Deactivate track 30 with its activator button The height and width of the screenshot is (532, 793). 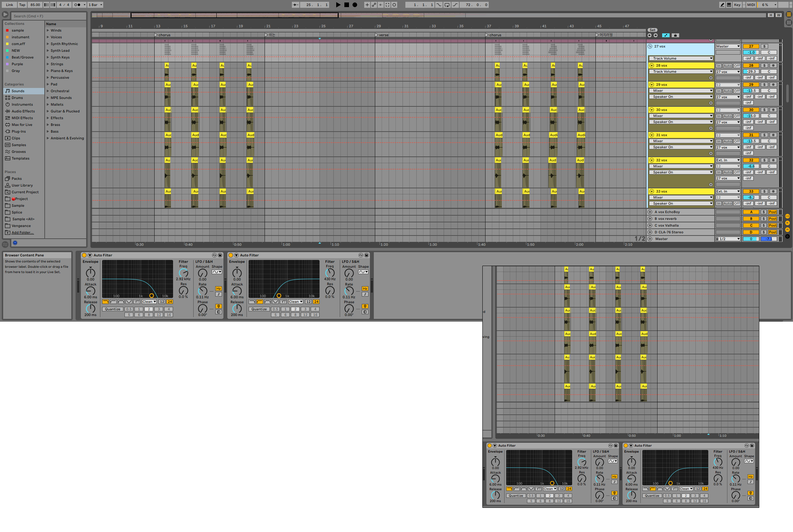751,110
